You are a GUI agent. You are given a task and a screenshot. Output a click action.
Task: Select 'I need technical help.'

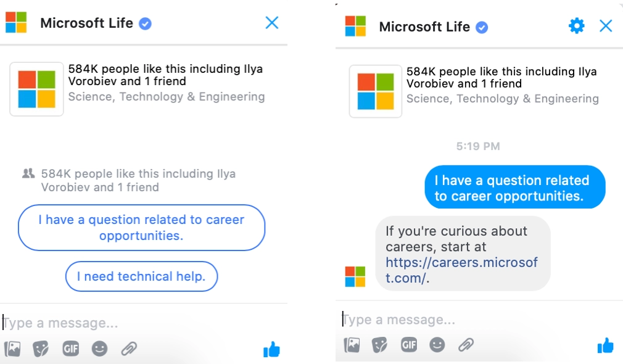point(141,276)
